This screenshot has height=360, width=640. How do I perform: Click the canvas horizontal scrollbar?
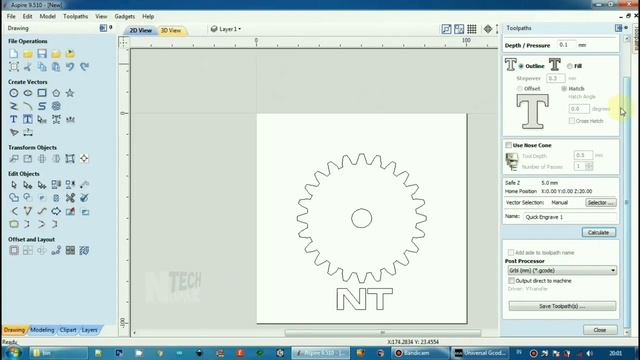point(382,333)
